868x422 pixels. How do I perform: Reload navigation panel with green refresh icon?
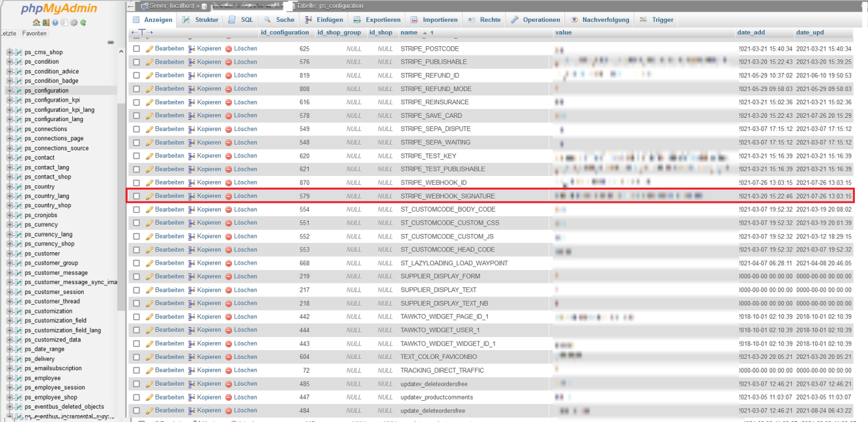click(x=83, y=22)
